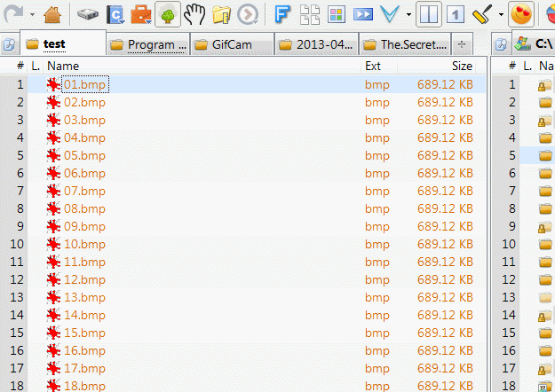The height and width of the screenshot is (392, 555).
Task: Open dropdown arrow beside the broom icon
Action: 501,14
